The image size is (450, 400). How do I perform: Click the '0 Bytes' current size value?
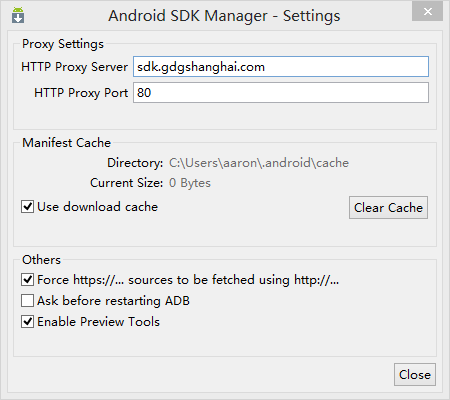coord(190,183)
